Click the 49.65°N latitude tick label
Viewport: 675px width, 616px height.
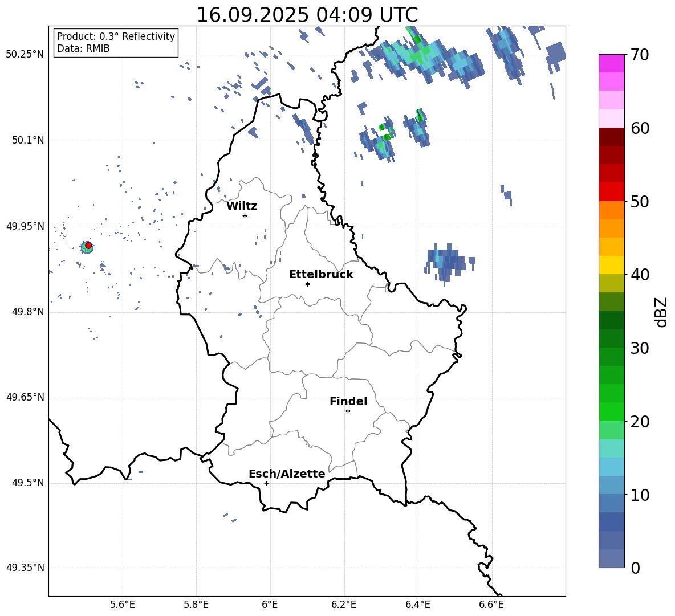(25, 397)
